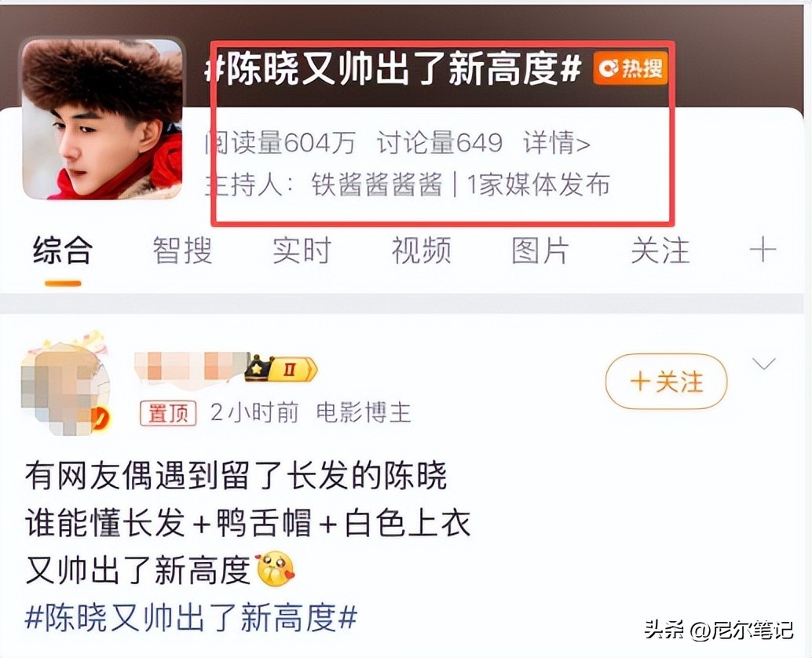This screenshot has height=658, width=812.
Task: Switch to the 智搜 tab
Action: 182,250
